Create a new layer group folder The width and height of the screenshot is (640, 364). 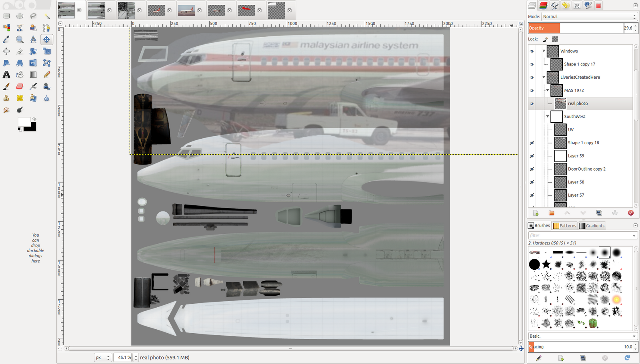pyautogui.click(x=552, y=213)
